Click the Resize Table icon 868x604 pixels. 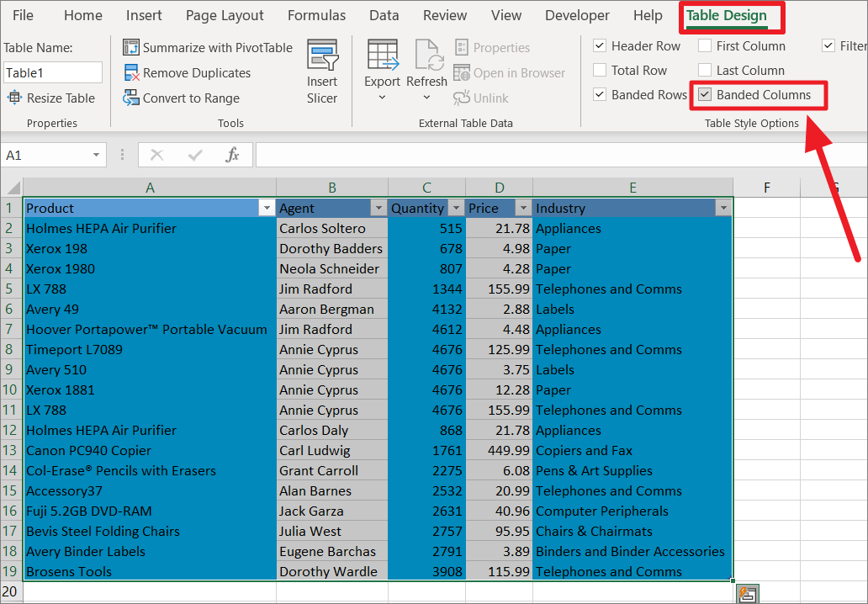click(x=14, y=98)
